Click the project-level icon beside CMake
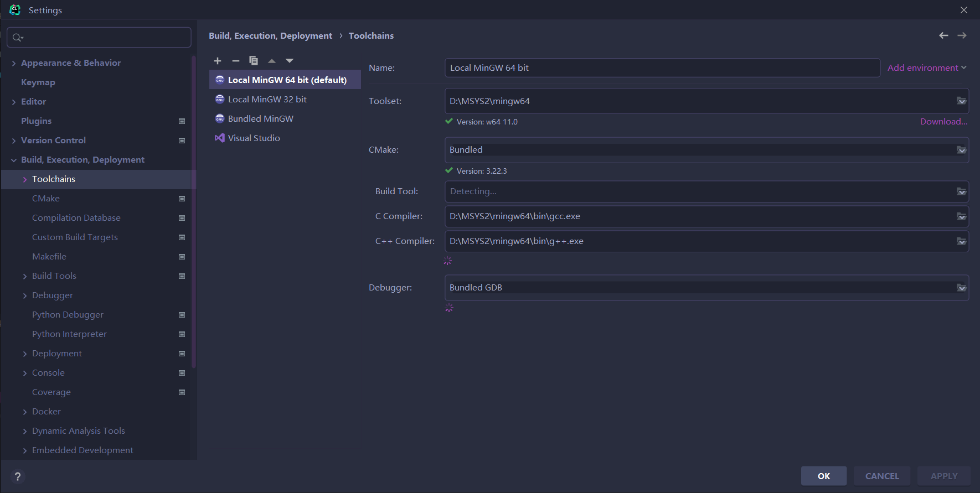Screen dimensions: 980x493 click(x=182, y=199)
